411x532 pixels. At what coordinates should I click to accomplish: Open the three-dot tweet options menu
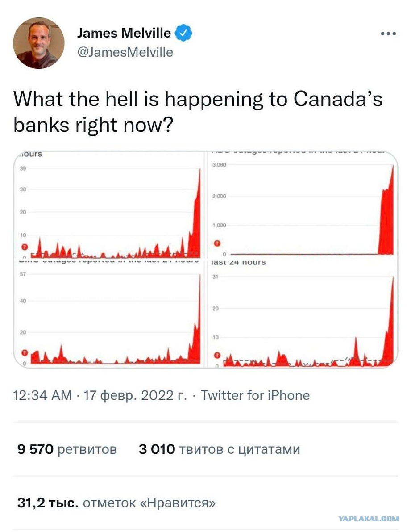point(388,33)
